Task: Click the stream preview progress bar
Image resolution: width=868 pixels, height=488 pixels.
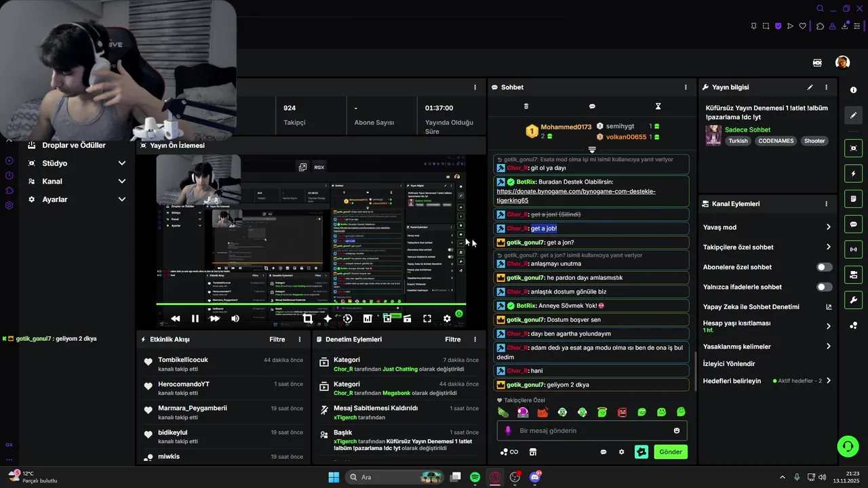Action: pos(311,304)
